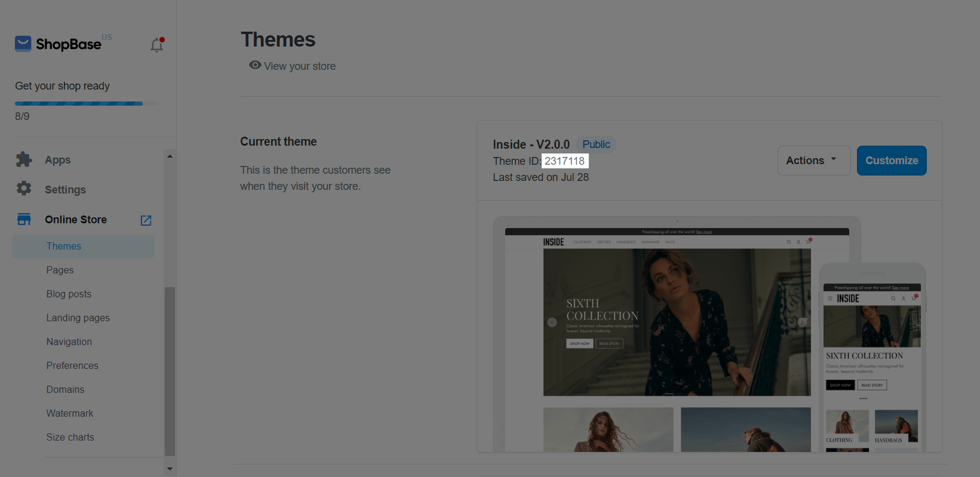Click the Apps puzzle piece icon
Viewport: 980px width, 477px height.
[24, 160]
